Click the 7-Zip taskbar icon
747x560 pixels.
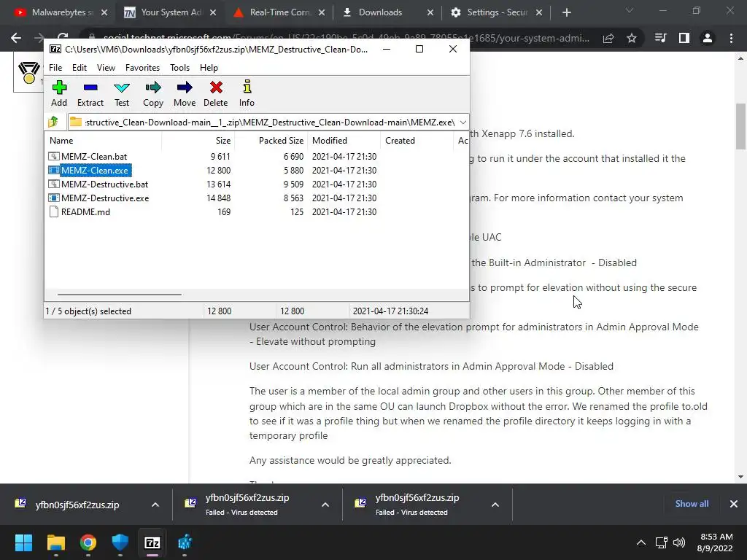pyautogui.click(x=152, y=542)
